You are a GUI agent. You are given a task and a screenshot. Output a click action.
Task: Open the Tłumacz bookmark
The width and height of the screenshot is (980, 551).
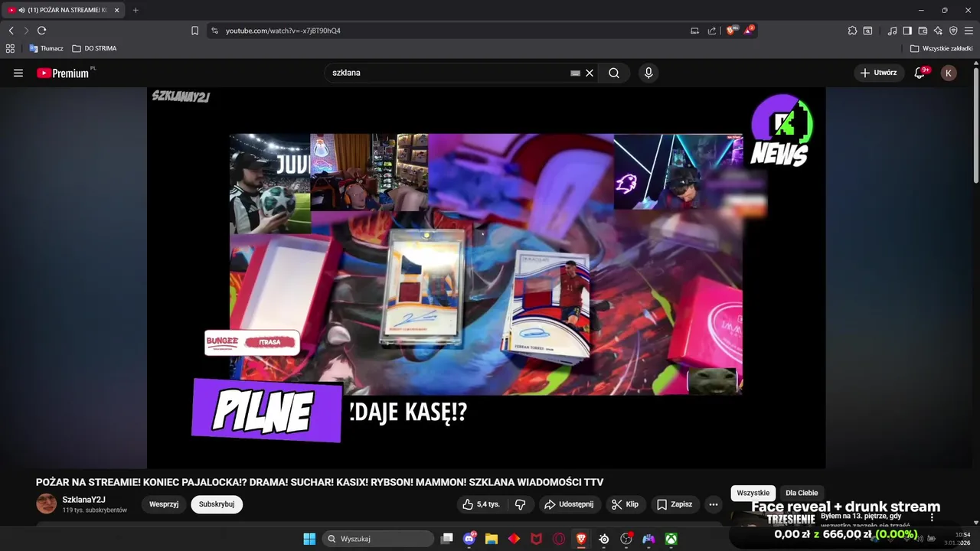click(46, 48)
